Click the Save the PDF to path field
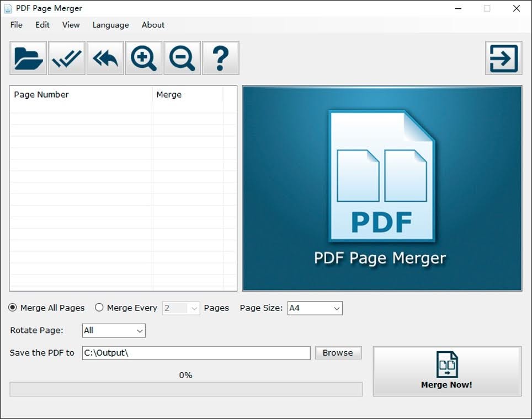The height and width of the screenshot is (419, 532). pyautogui.click(x=196, y=352)
